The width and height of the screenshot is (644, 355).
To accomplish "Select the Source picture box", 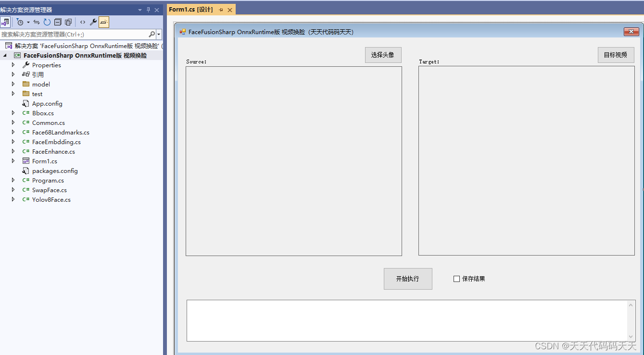I will click(x=294, y=161).
